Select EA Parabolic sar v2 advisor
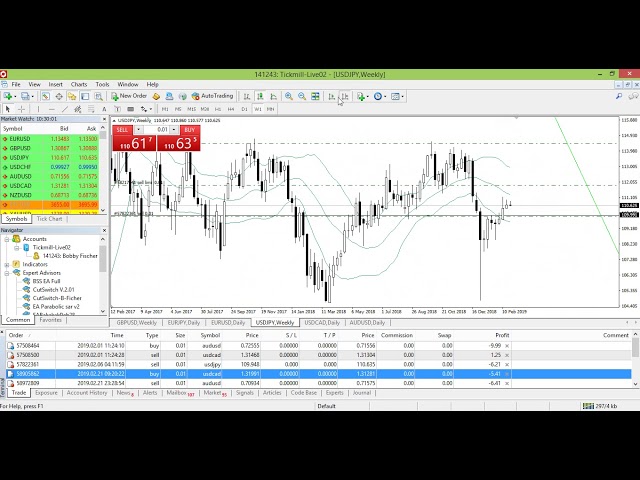 click(x=56, y=305)
